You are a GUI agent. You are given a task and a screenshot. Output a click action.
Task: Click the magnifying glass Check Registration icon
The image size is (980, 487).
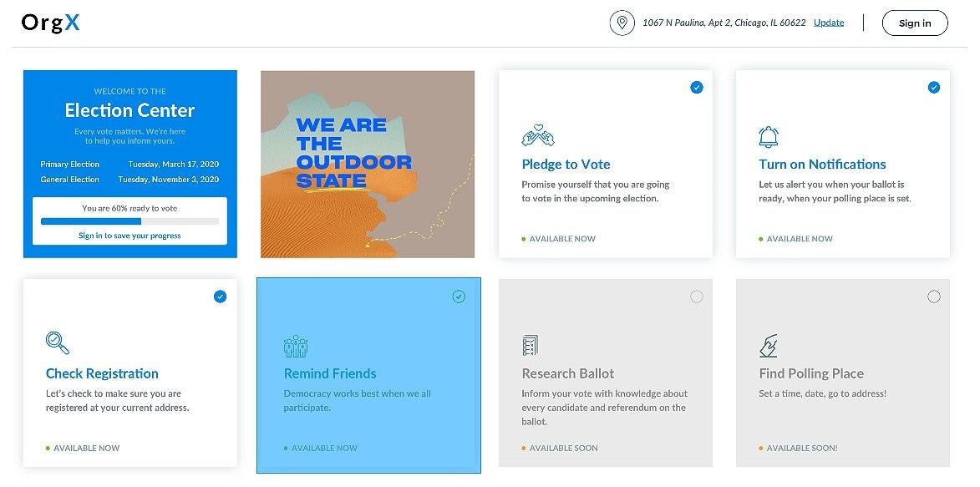coord(58,342)
